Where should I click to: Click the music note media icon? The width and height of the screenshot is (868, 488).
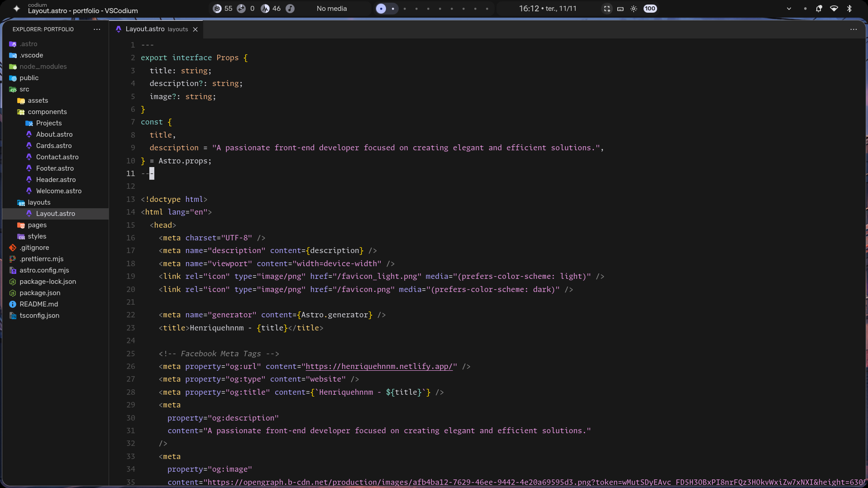[290, 9]
